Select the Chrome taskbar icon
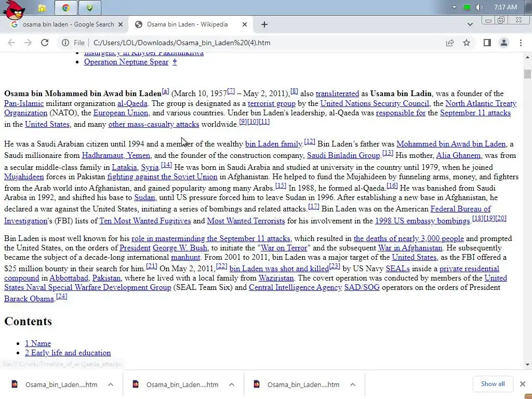Screen dimensions: 532x399 pos(66,8)
